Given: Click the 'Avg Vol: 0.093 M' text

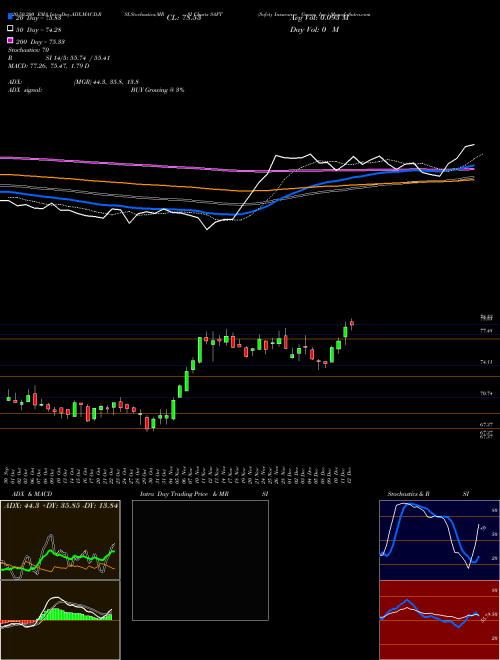Looking at the screenshot, I should pyautogui.click(x=319, y=18).
